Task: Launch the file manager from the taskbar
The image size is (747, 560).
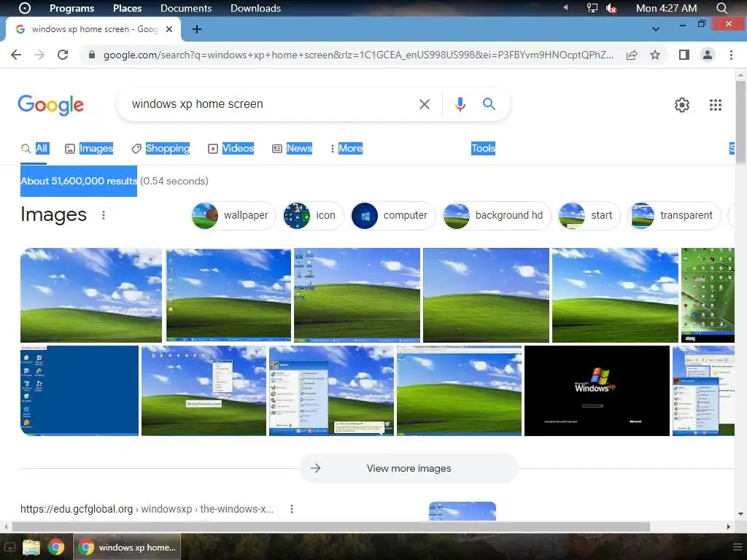Action: pyautogui.click(x=31, y=547)
